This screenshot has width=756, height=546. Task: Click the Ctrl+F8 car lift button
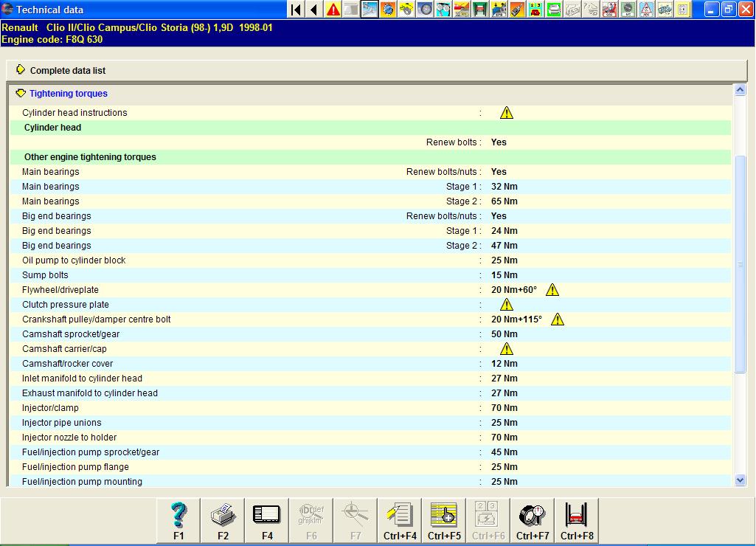pos(577,520)
